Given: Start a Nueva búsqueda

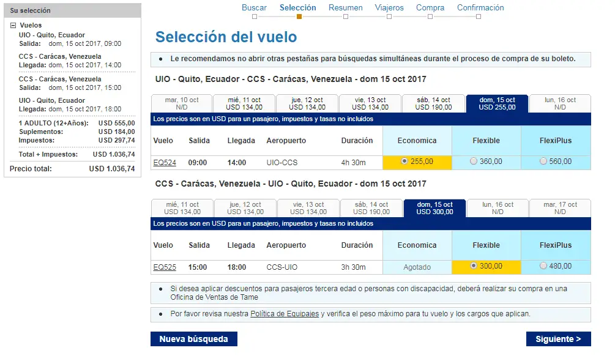Looking at the screenshot, I should coord(194,339).
